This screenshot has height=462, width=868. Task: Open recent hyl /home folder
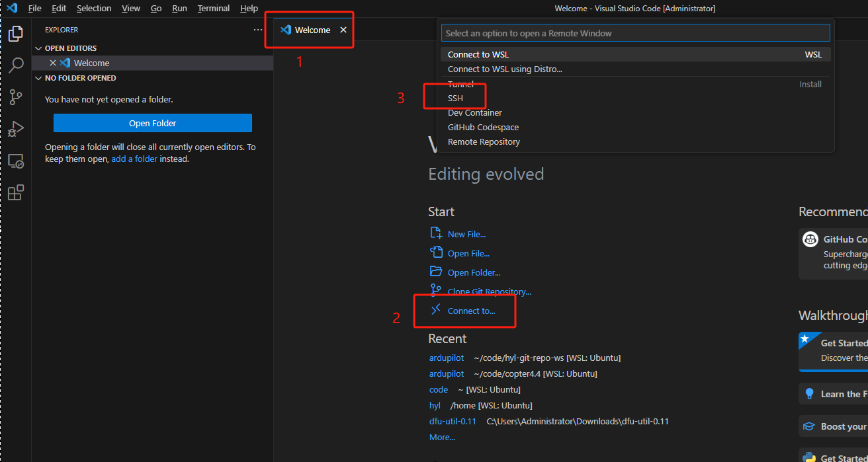(435, 405)
